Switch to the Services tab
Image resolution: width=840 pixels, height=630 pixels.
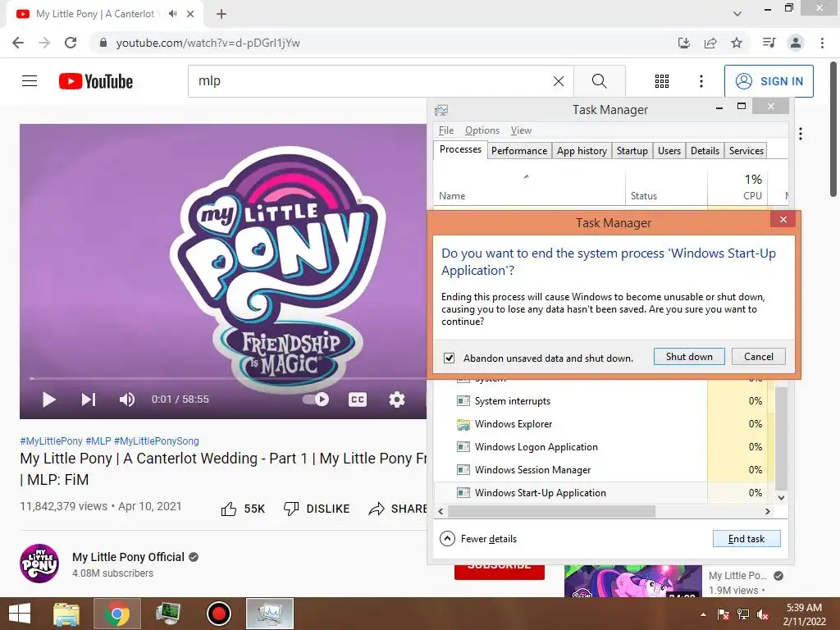746,151
